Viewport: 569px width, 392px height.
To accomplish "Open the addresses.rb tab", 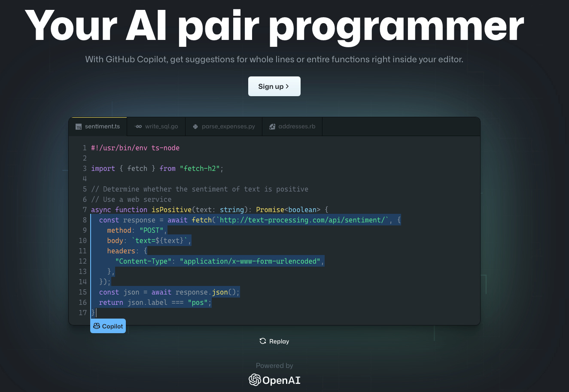I will click(x=292, y=127).
